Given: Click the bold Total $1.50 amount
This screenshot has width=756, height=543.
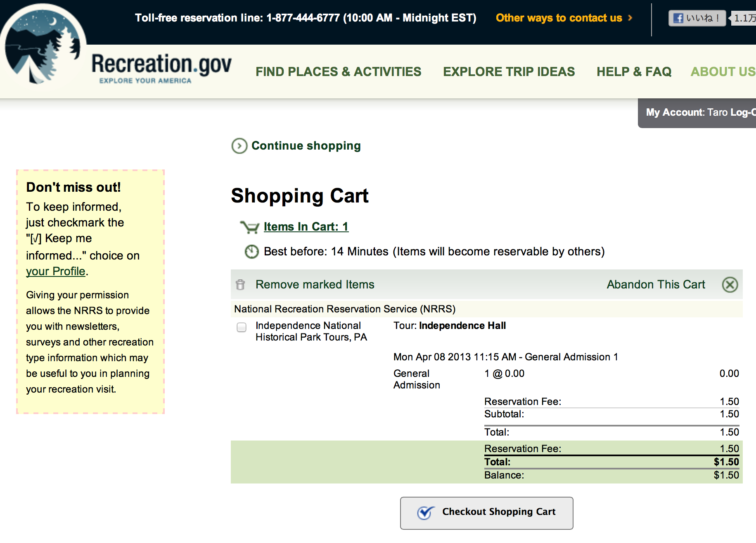Looking at the screenshot, I should tap(726, 462).
